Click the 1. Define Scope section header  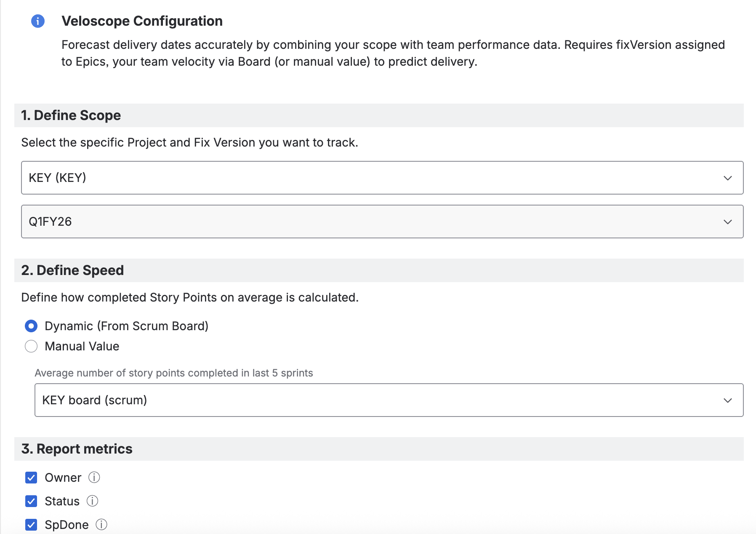pyautogui.click(x=71, y=115)
